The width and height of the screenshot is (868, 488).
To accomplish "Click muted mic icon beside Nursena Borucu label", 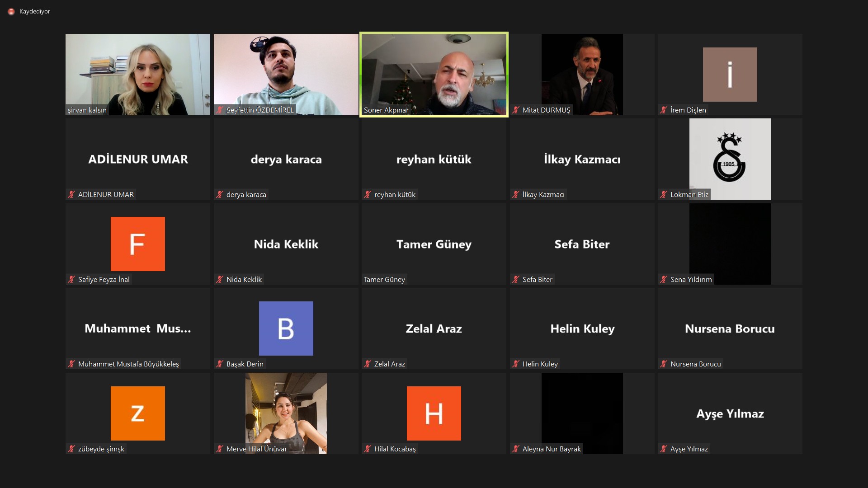I will coord(664,364).
